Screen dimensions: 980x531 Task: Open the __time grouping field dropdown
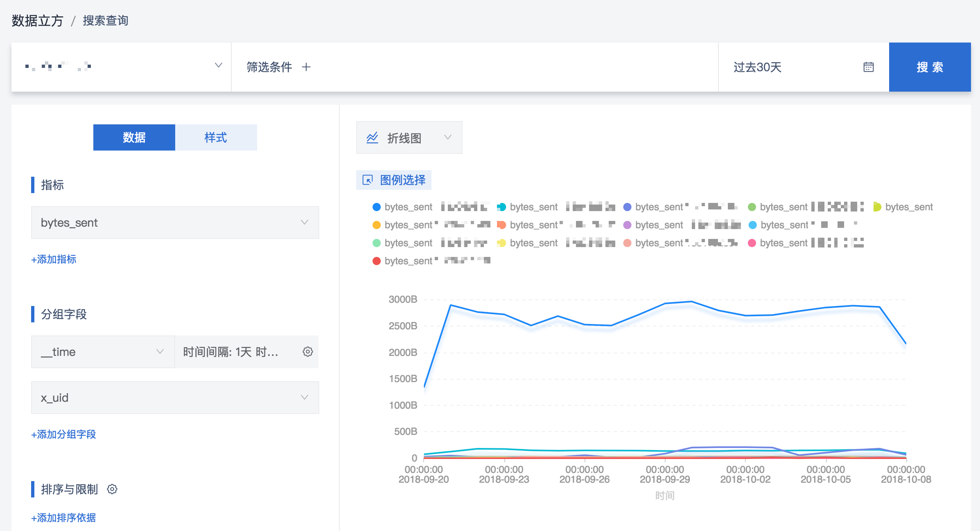(103, 352)
